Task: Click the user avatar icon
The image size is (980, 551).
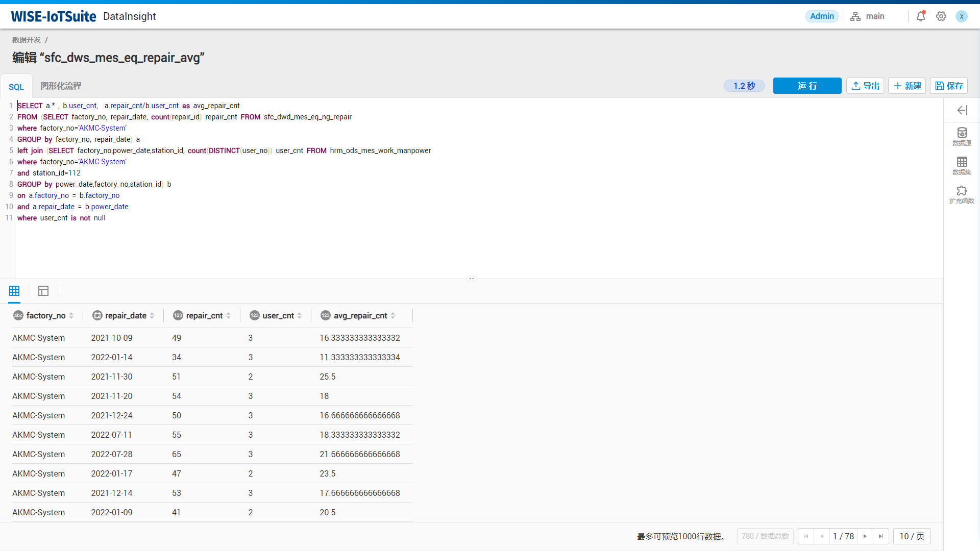Action: click(x=961, y=16)
